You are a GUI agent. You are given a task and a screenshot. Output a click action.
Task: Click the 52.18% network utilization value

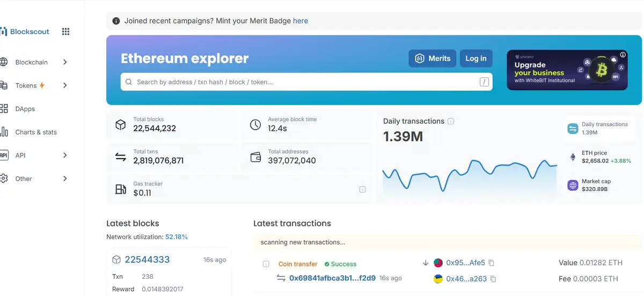(x=177, y=236)
